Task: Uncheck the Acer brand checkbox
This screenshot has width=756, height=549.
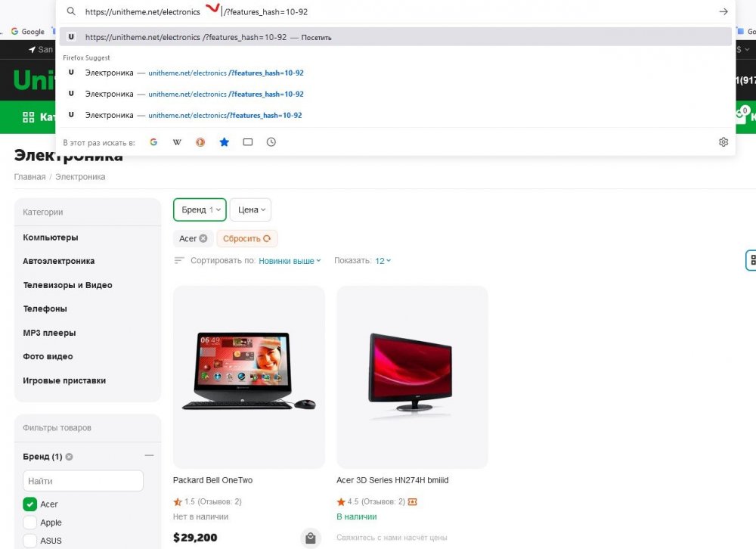Action: (30, 504)
